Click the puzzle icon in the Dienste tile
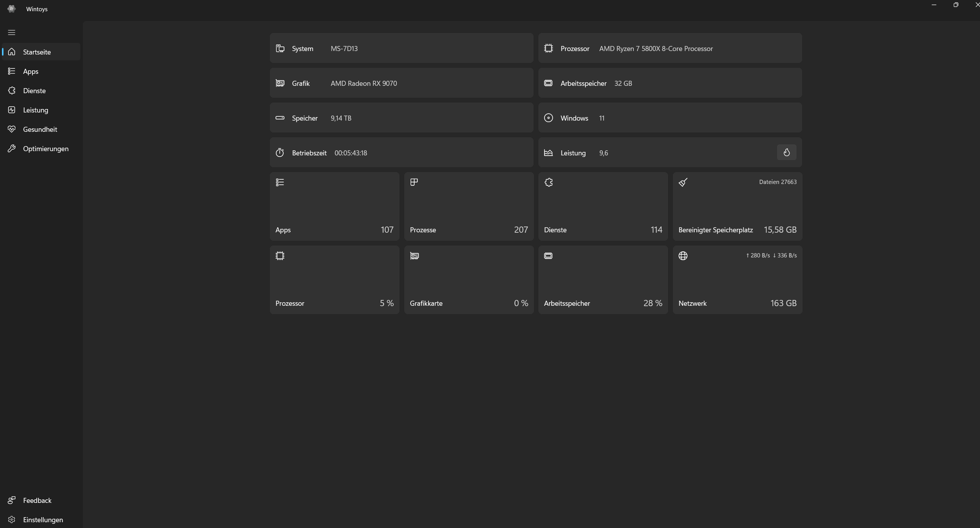 pos(548,182)
